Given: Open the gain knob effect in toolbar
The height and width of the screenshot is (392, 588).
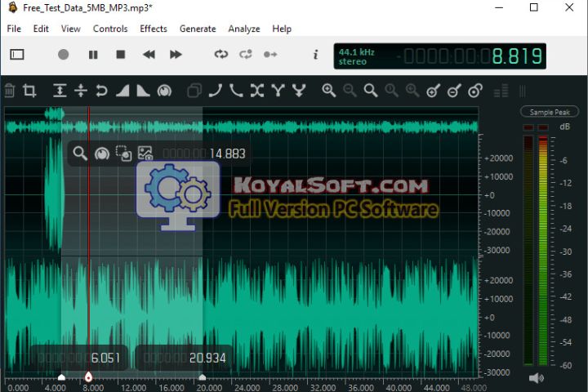Looking at the screenshot, I should click(x=164, y=91).
